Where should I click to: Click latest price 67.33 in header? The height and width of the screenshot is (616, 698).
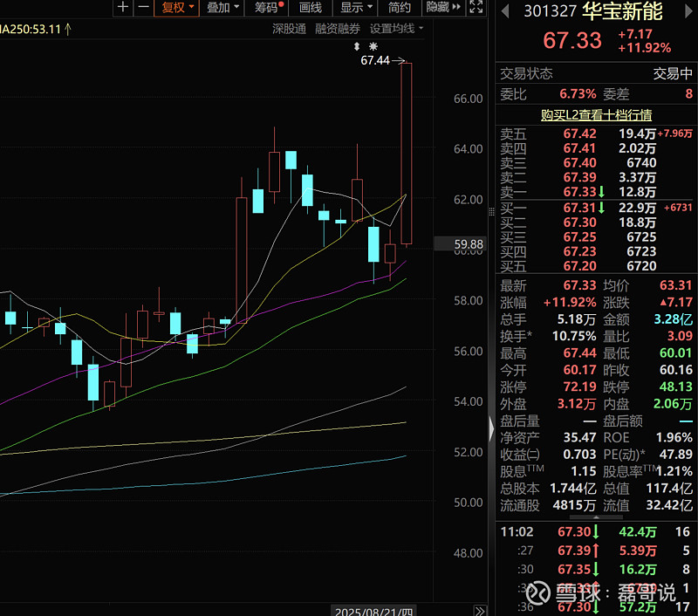(572, 40)
